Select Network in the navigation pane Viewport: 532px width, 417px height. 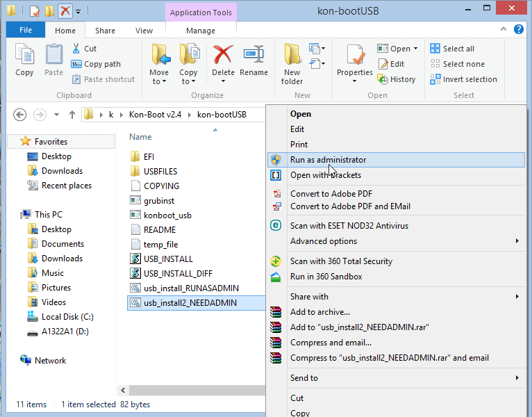point(43,360)
